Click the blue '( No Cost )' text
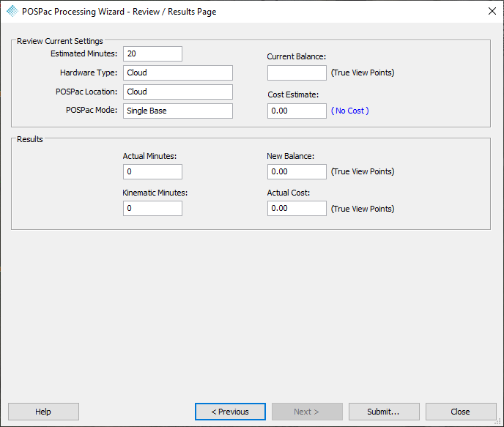 point(349,111)
